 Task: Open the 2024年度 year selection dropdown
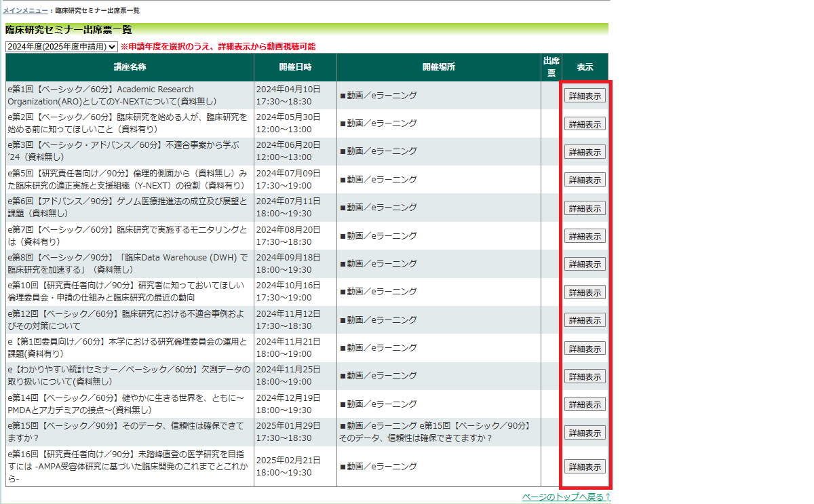coord(61,47)
